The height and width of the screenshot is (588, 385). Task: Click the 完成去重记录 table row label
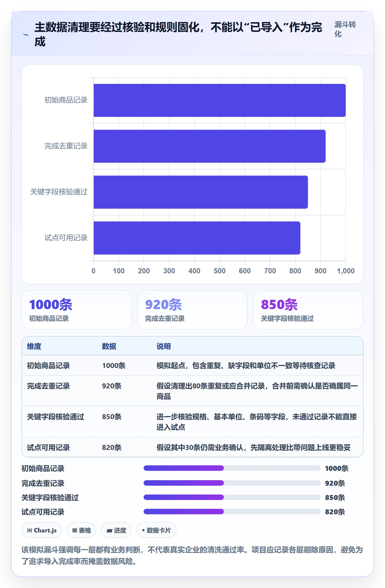click(x=48, y=386)
